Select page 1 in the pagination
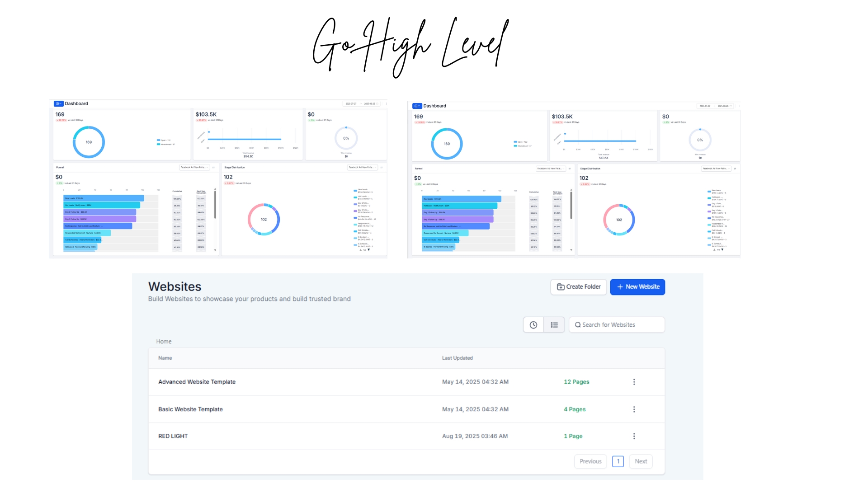Viewport: 868px width, 488px height. click(x=618, y=461)
